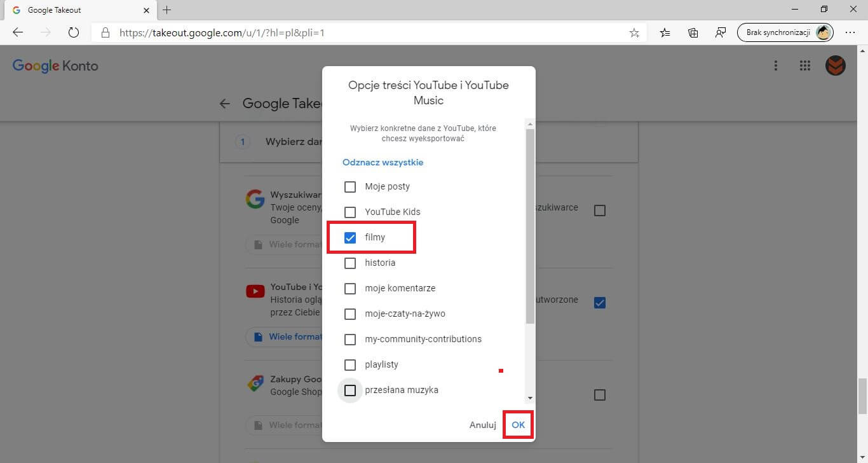
Task: Click the address bar URL field
Action: tap(369, 32)
